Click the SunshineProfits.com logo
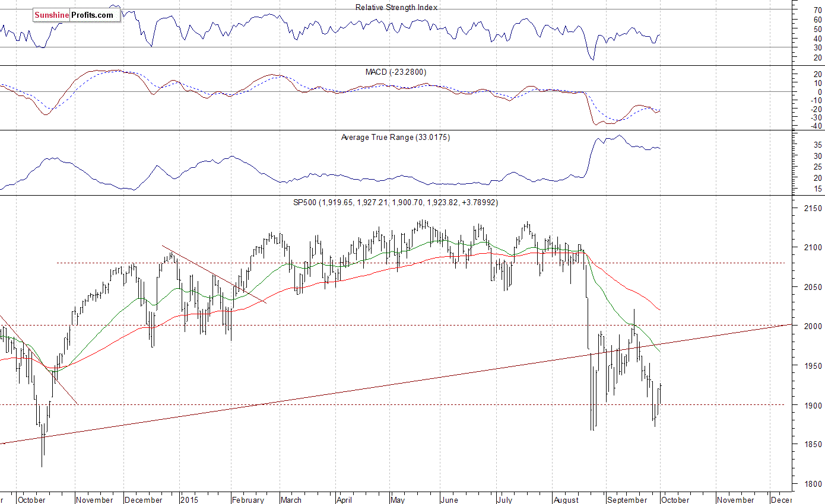825x504 pixels. [x=76, y=15]
